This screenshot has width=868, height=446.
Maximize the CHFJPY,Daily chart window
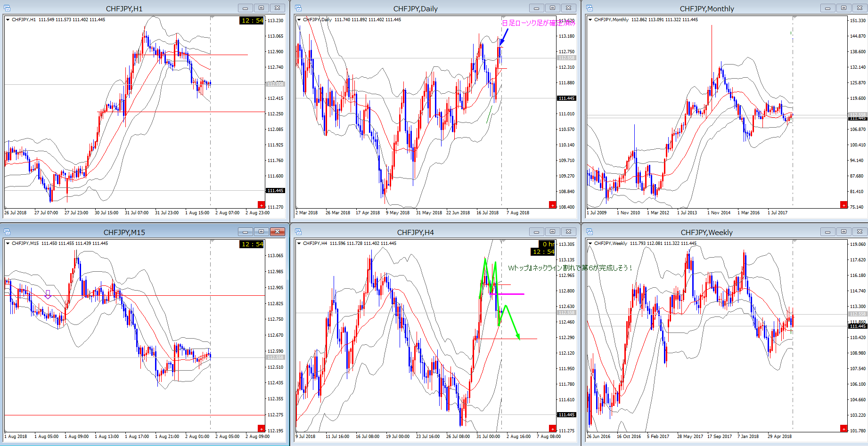pos(552,8)
